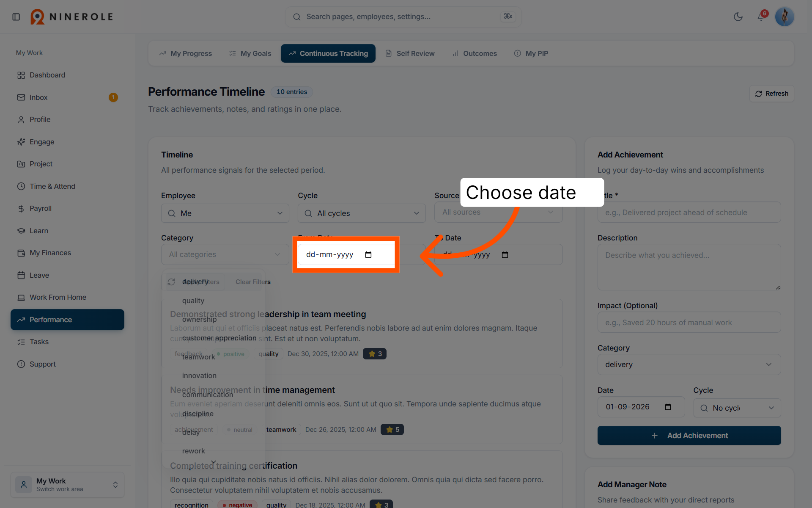This screenshot has width=812, height=508.
Task: Switch to My Goals tab
Action: 250,53
